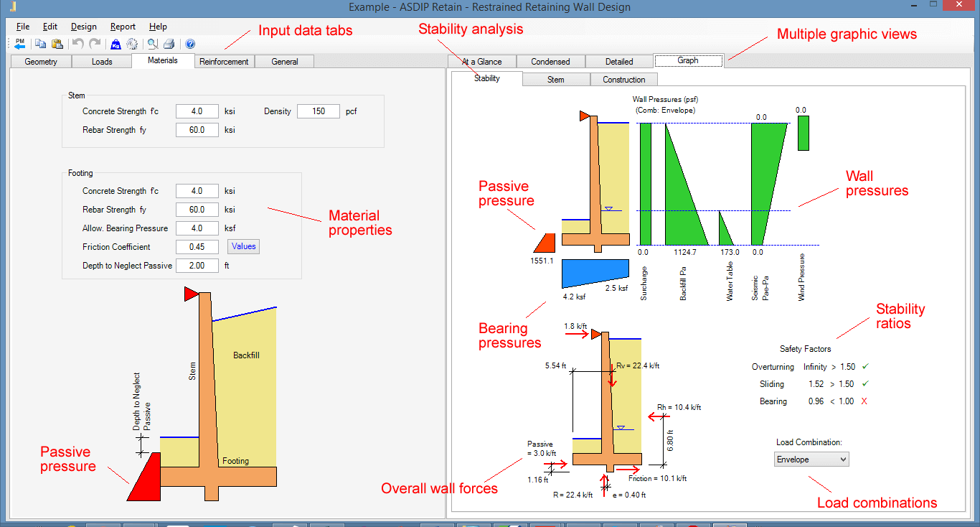The width and height of the screenshot is (980, 527).
Task: Open the File menu
Action: coord(23,27)
